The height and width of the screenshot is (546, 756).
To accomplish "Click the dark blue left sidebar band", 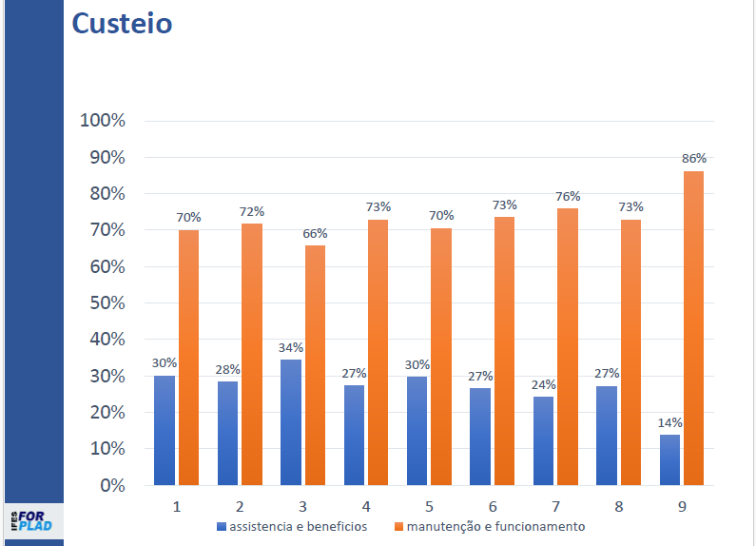I will (x=34, y=251).
